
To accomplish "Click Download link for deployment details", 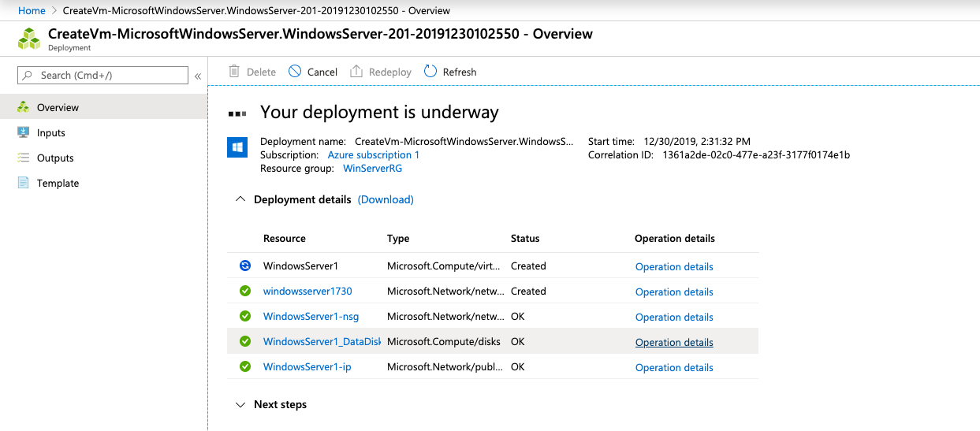I will pos(386,199).
